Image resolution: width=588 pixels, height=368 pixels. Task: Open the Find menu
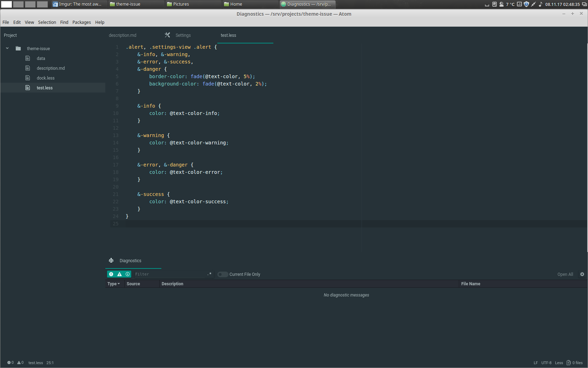pos(64,22)
